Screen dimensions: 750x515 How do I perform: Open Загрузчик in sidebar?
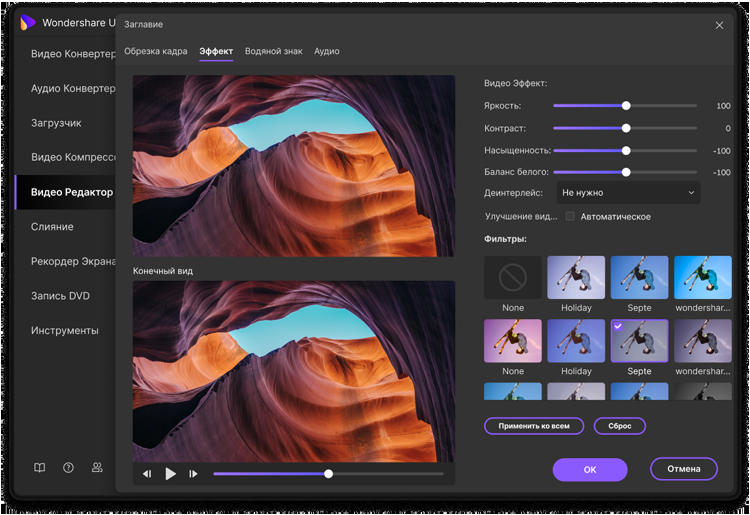point(66,123)
